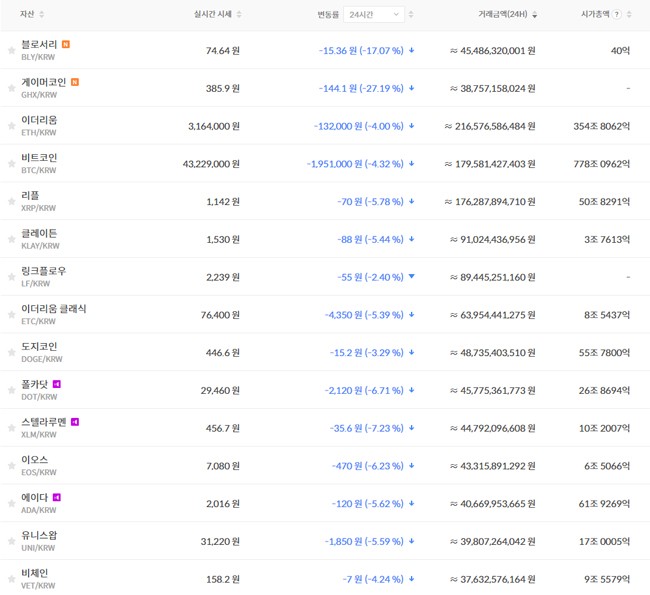
Task: Open the 에이다 asset link
Action: tap(34, 498)
